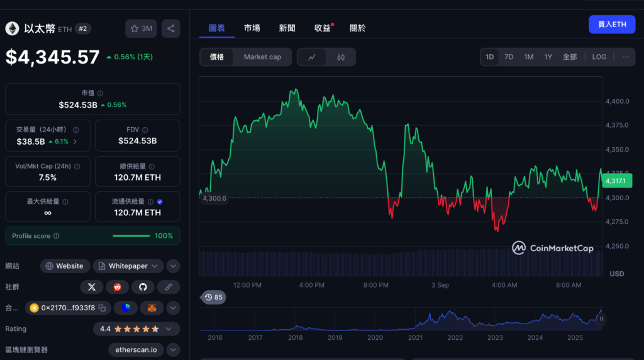Click the Profile score 100% progress bar

[131, 236]
